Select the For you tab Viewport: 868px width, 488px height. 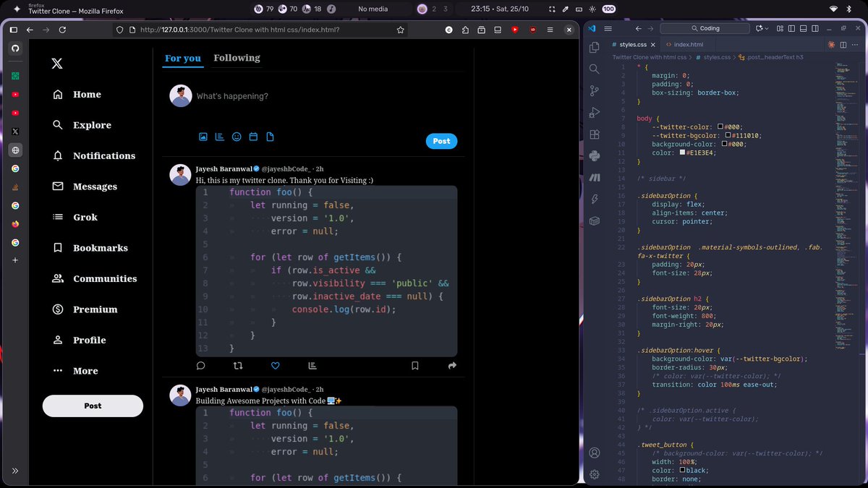coord(183,58)
